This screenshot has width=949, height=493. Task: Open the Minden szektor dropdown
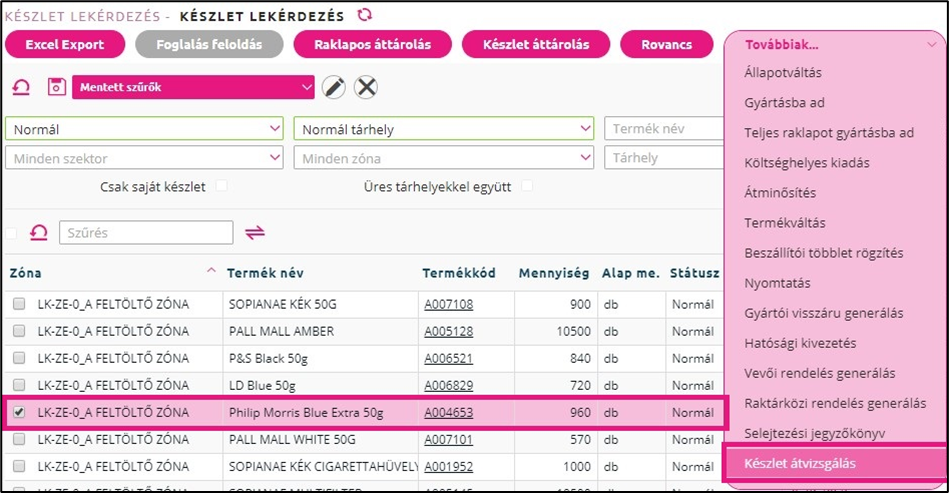coord(144,158)
